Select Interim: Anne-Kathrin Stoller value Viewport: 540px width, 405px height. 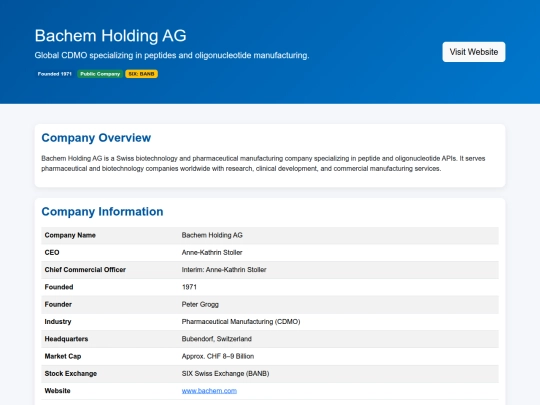pos(224,270)
